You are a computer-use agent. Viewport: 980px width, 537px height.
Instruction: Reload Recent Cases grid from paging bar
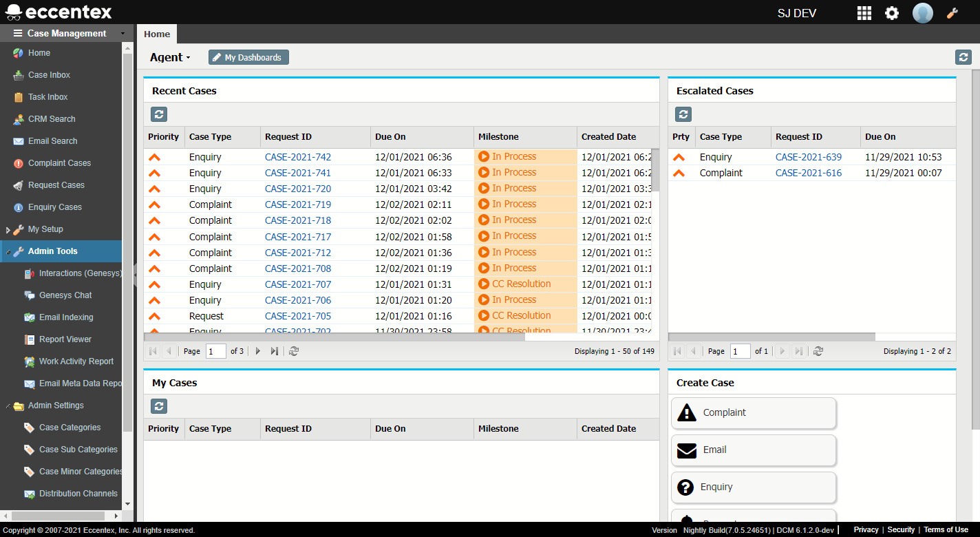tap(294, 351)
